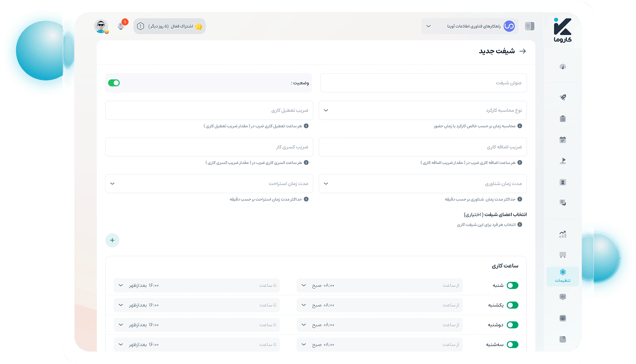Click the presentation board sidebar icon
This screenshot has width=636, height=364.
tap(563, 255)
